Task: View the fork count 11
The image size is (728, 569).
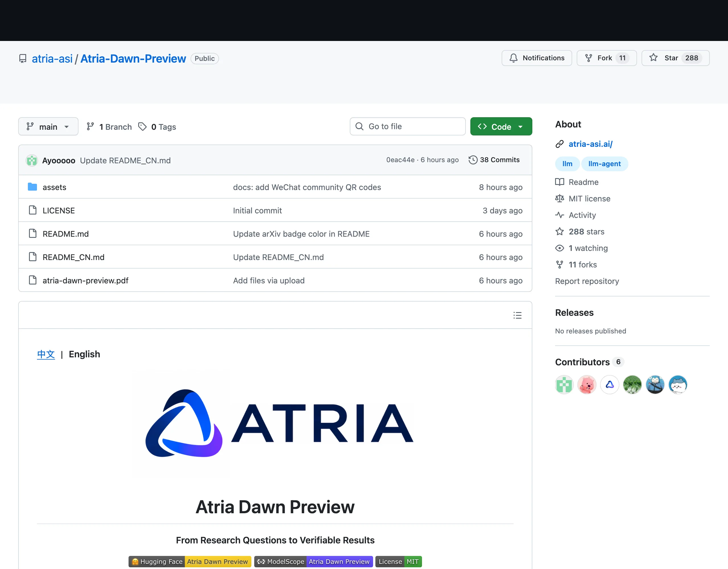Action: 622,58
